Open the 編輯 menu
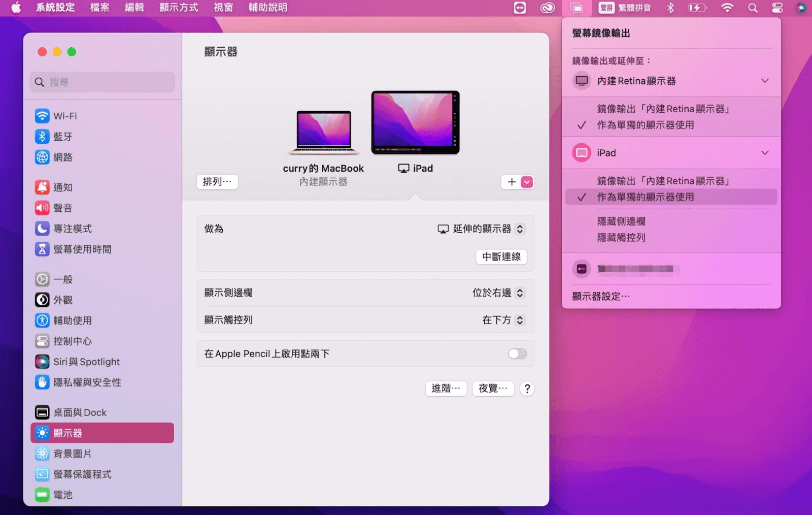The image size is (812, 515). [134, 8]
